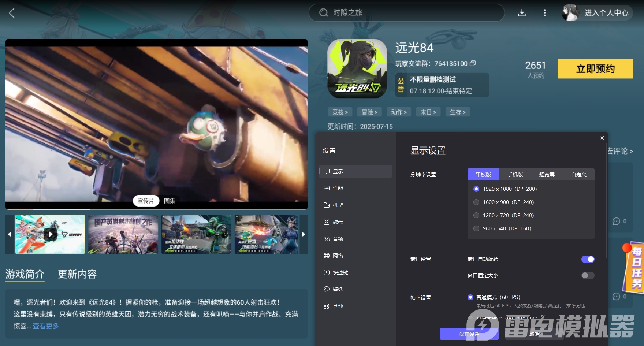Screen dimensions: 644x346
Task: Click the 立即预约 reservation button
Action: click(595, 69)
